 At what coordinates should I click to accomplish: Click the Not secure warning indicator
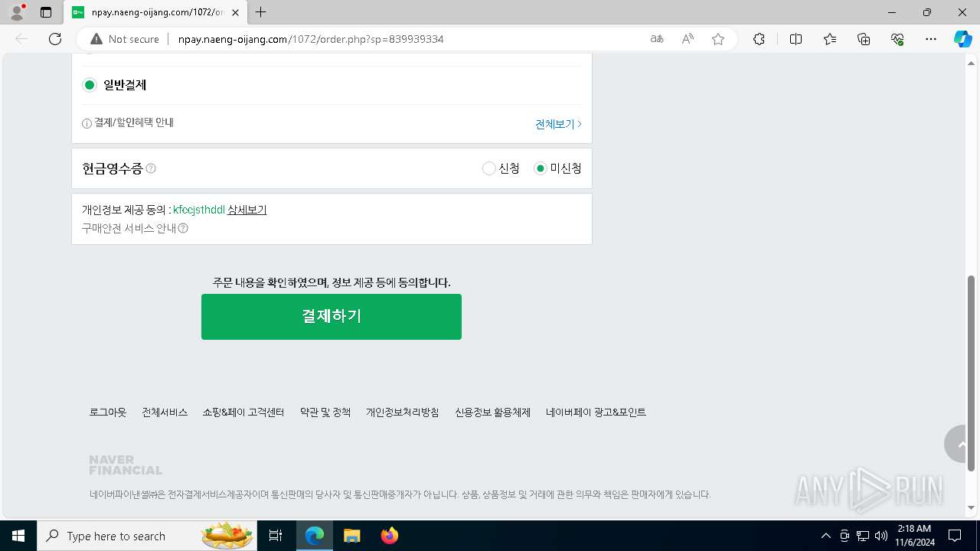[125, 39]
